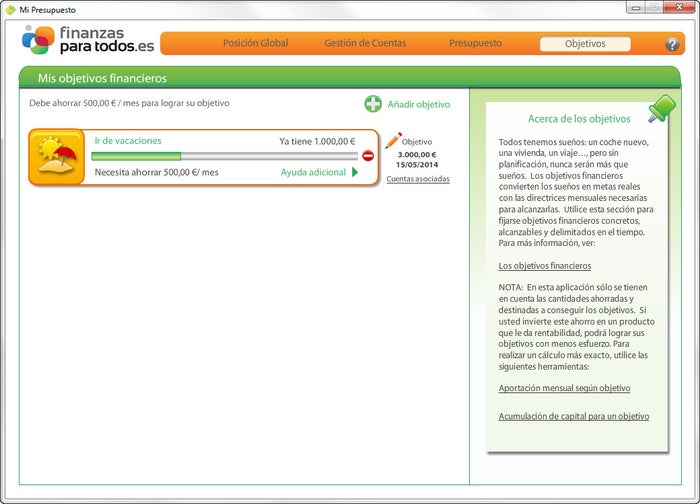Click the Ya tiene 1.000,00 € amount
The width and height of the screenshot is (700, 504).
coord(317,142)
